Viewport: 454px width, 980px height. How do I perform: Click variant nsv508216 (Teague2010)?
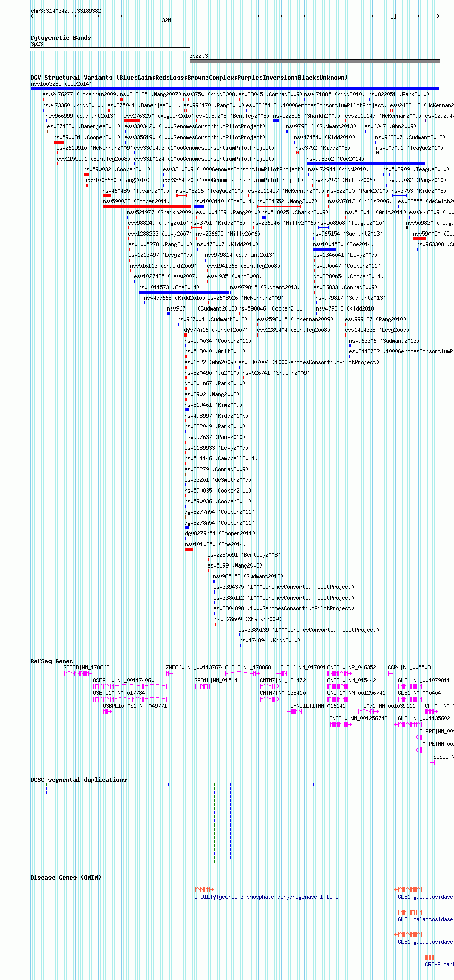coord(210,191)
